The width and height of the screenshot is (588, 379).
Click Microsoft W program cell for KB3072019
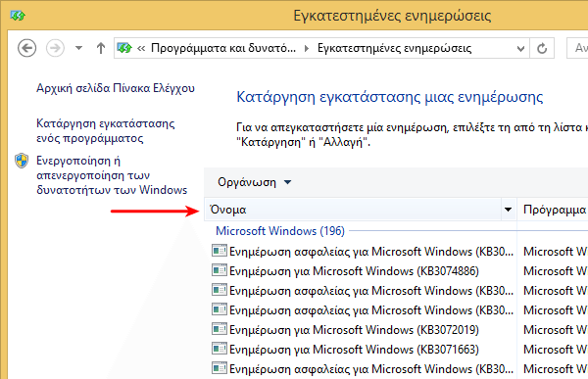coord(556,330)
